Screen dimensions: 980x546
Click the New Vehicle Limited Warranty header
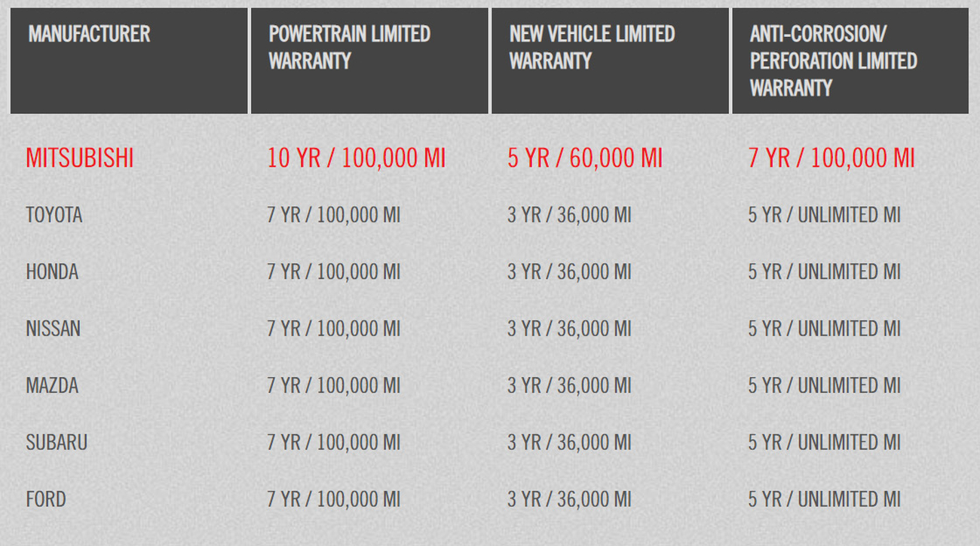[x=610, y=61]
